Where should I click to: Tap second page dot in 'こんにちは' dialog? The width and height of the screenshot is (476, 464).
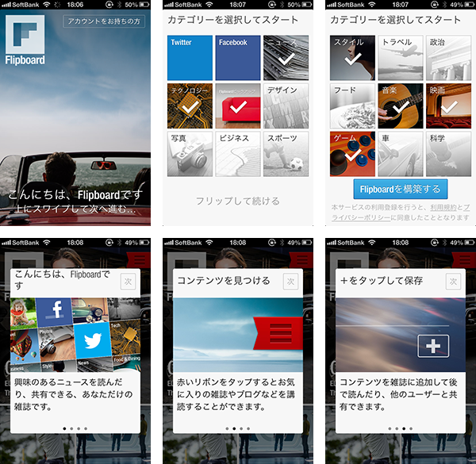71,428
